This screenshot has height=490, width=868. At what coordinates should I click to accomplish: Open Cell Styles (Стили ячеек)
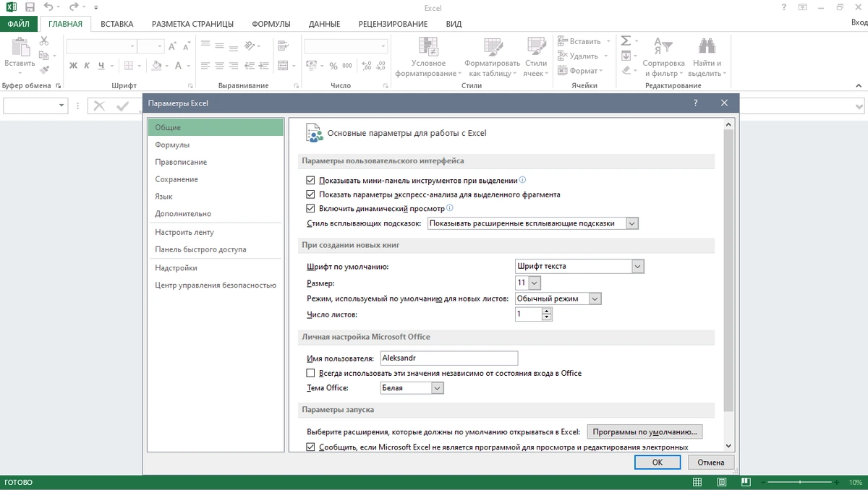point(535,57)
